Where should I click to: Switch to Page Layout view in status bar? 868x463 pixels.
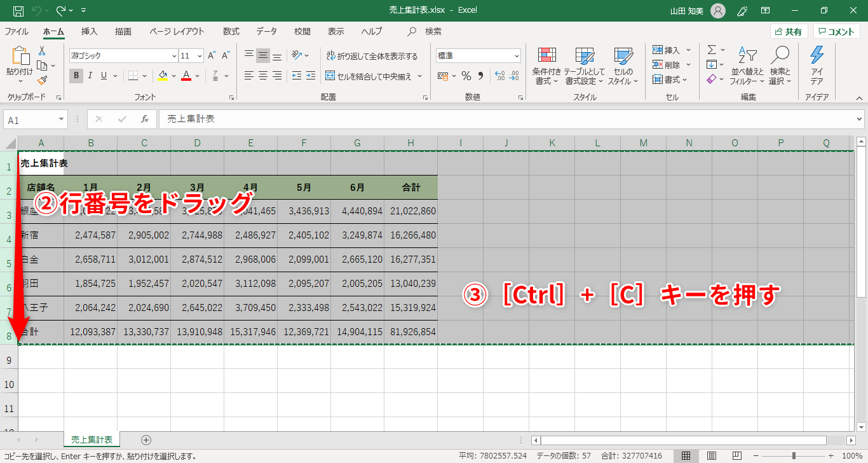coord(712,456)
